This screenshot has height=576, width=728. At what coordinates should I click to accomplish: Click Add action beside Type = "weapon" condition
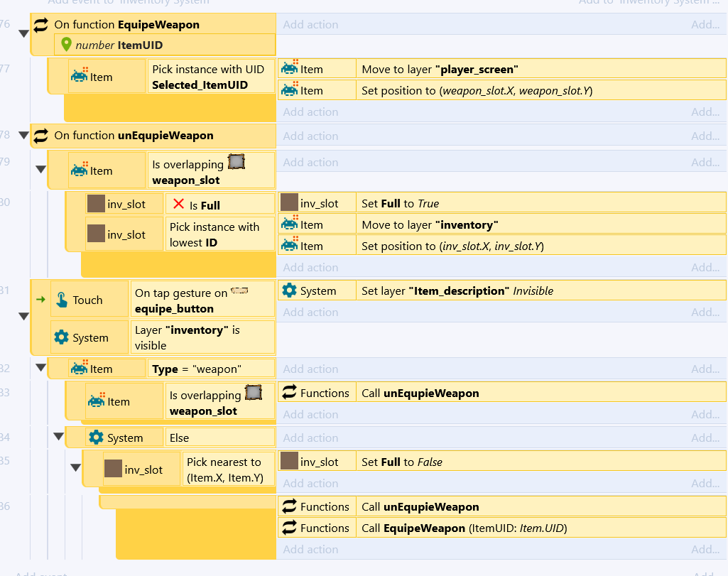(310, 369)
